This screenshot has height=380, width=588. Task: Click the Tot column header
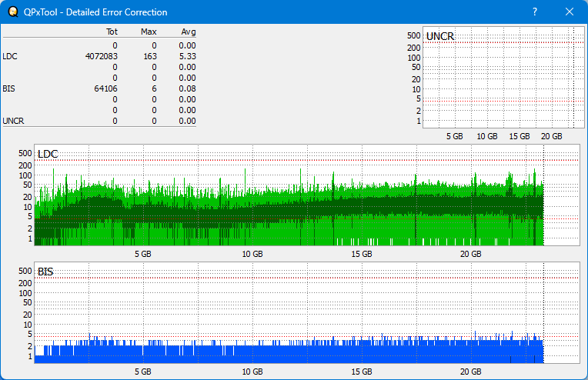(x=112, y=32)
